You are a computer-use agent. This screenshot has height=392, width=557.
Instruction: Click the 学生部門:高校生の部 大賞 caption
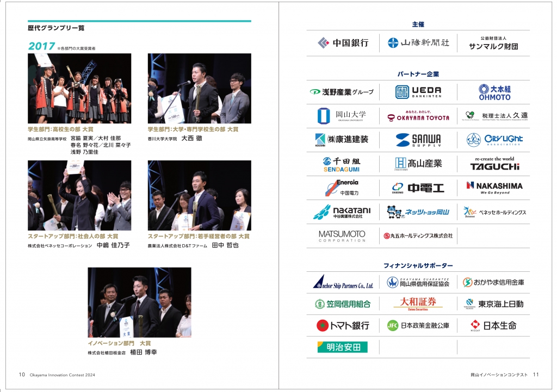tap(60, 129)
